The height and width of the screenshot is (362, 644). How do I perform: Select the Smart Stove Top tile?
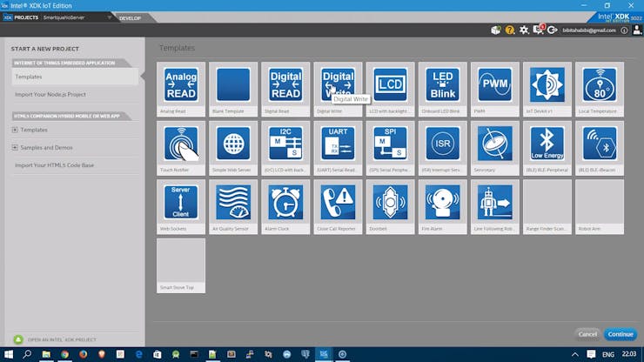click(181, 266)
